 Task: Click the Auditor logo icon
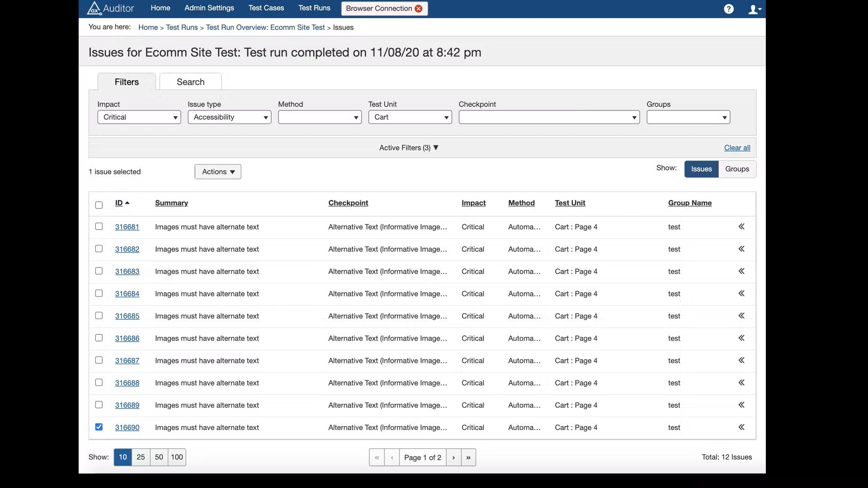[x=94, y=8]
